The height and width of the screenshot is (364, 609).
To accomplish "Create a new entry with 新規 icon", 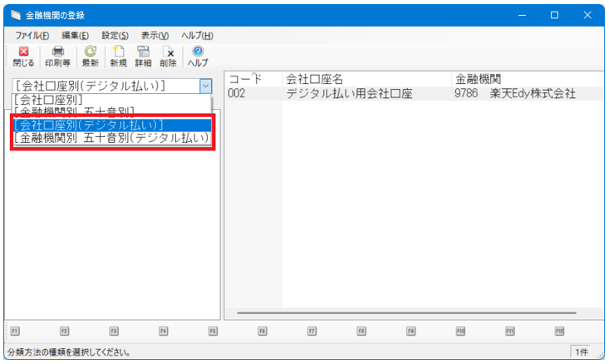I will coord(119,57).
